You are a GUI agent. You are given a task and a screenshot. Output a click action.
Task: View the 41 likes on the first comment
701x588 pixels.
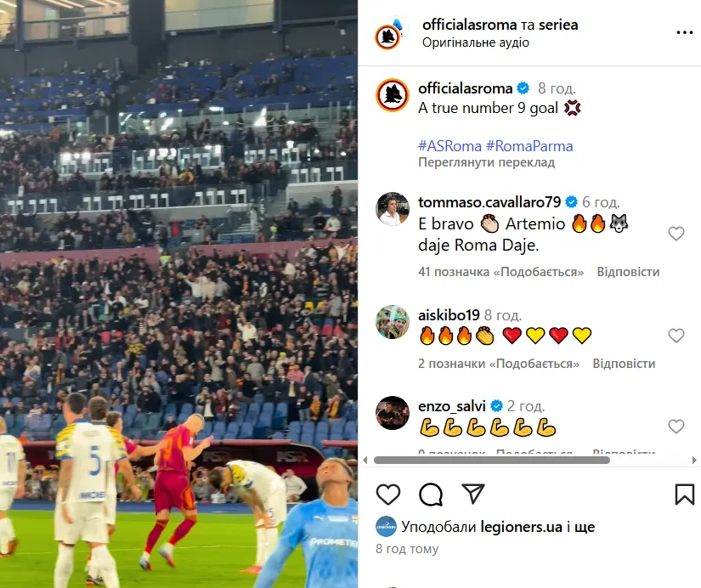coord(500,272)
